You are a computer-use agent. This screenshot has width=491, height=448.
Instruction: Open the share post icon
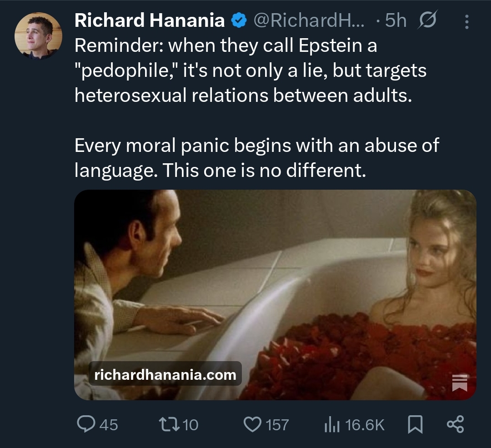[x=455, y=424]
